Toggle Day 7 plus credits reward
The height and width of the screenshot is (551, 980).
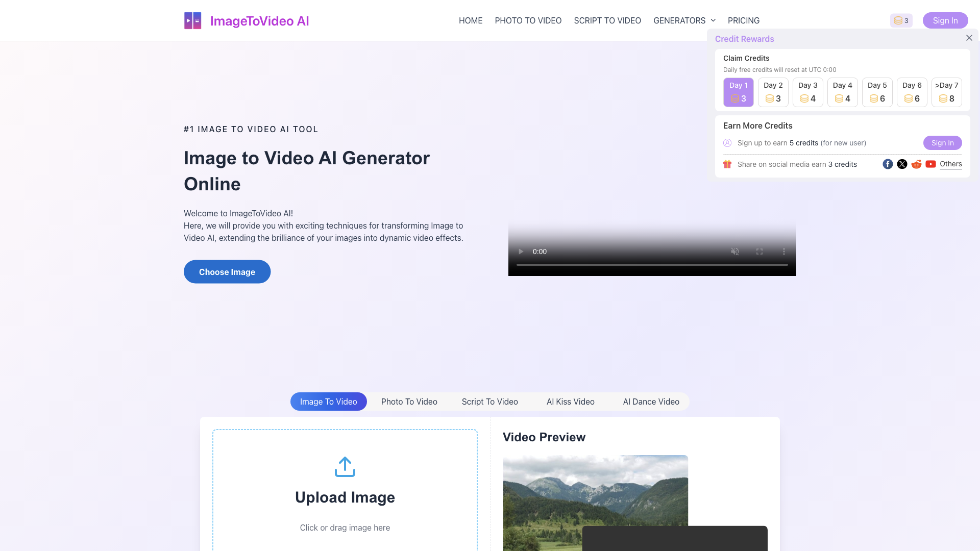coord(946,92)
